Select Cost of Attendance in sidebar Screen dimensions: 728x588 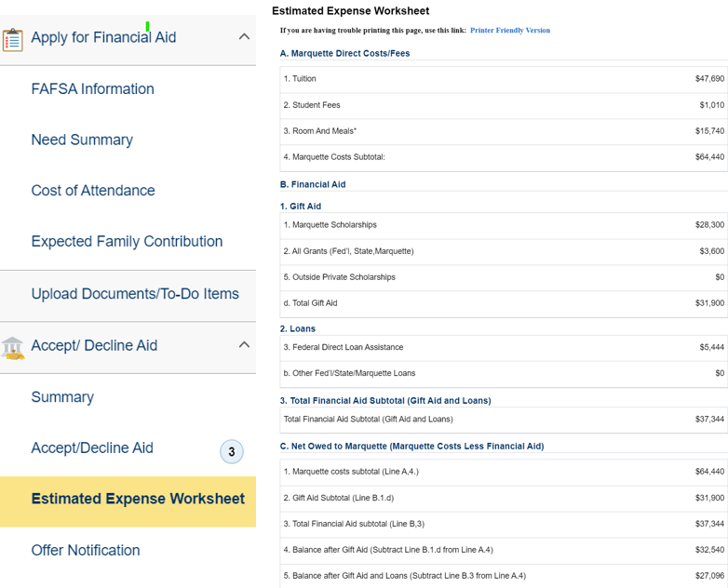pos(93,191)
